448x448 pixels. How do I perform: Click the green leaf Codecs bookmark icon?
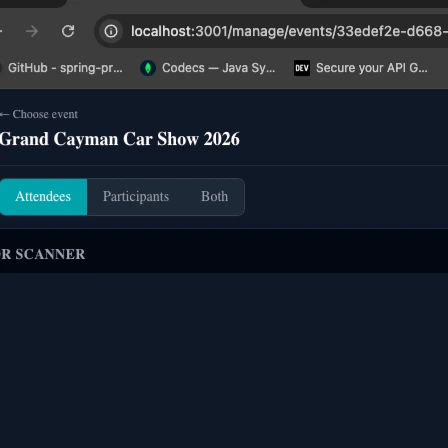pos(148,68)
